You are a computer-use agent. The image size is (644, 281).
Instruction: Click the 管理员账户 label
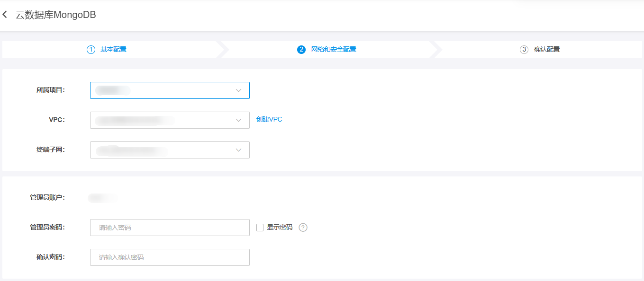pos(47,198)
